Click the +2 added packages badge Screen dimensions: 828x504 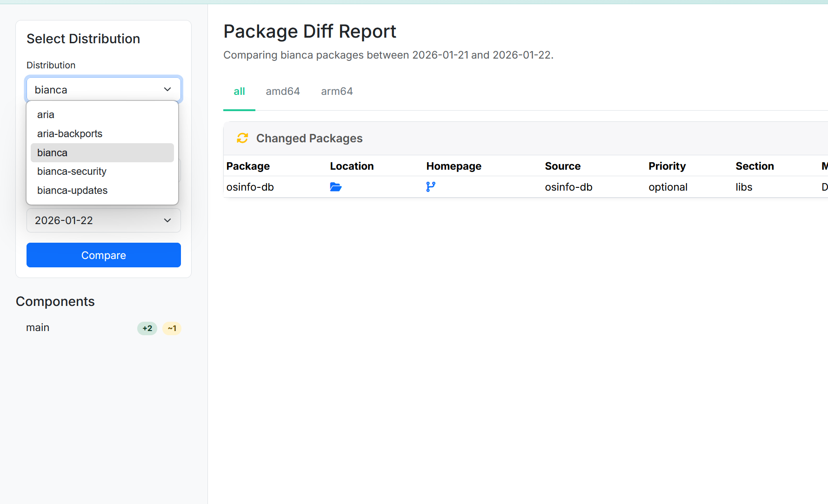click(x=147, y=328)
